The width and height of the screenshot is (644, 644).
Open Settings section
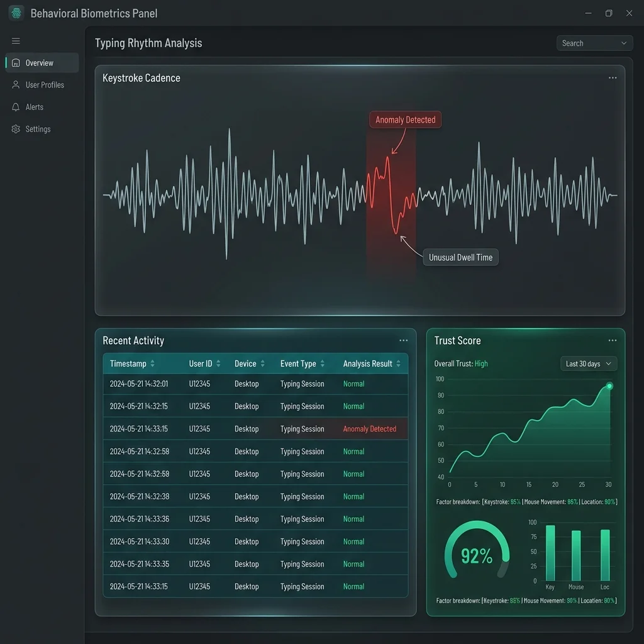pos(42,129)
